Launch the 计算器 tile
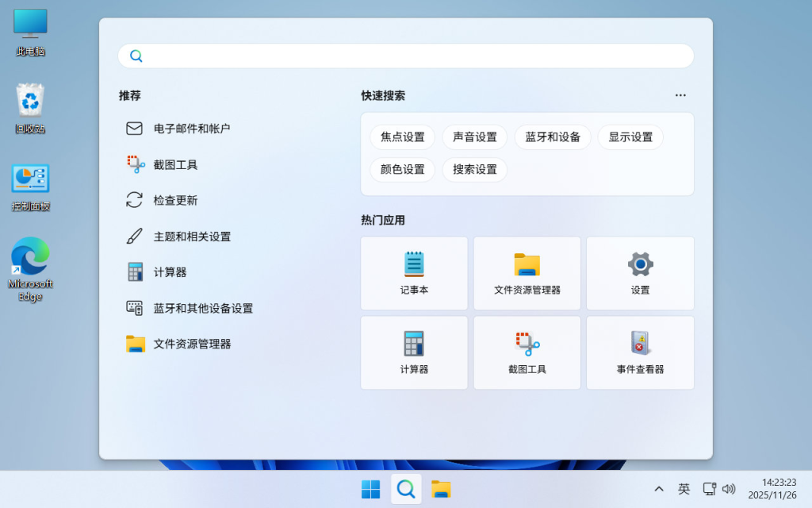812x508 pixels. [414, 352]
